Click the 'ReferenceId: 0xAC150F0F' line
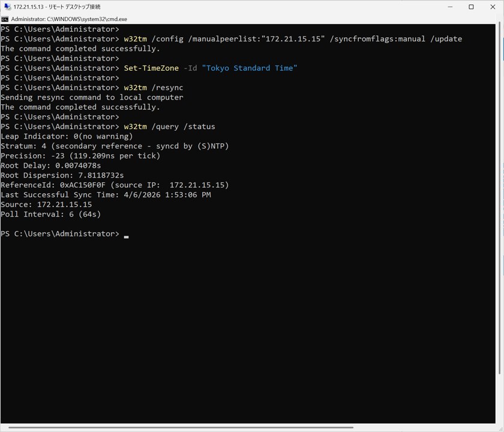 115,185
